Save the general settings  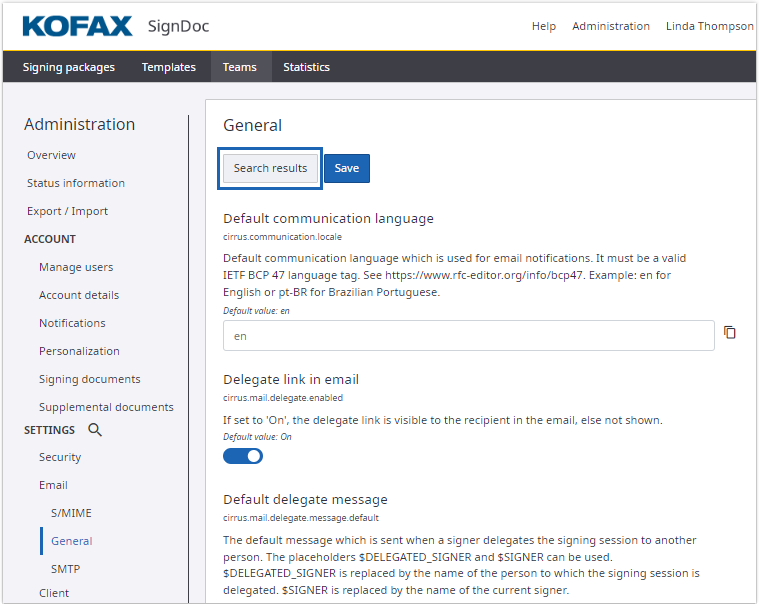pyautogui.click(x=347, y=168)
